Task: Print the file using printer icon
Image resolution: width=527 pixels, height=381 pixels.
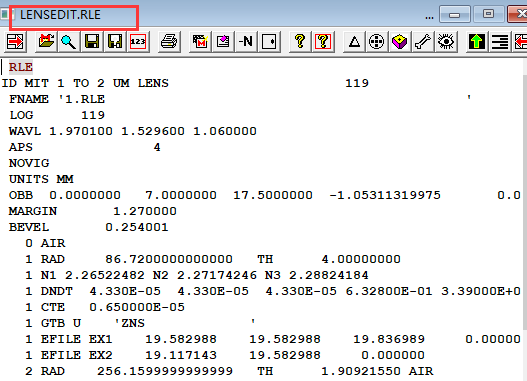Action: tap(169, 42)
